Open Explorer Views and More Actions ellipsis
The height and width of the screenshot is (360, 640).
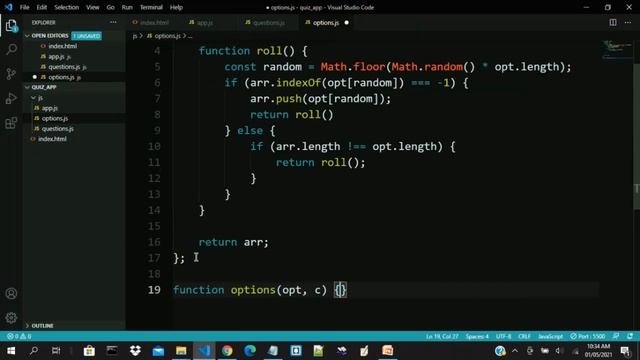pos(113,22)
